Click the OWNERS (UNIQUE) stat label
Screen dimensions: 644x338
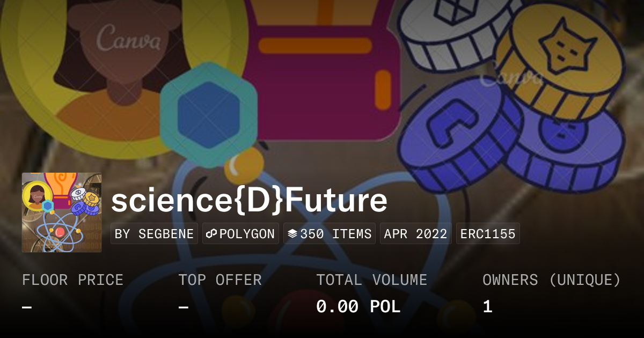click(552, 280)
